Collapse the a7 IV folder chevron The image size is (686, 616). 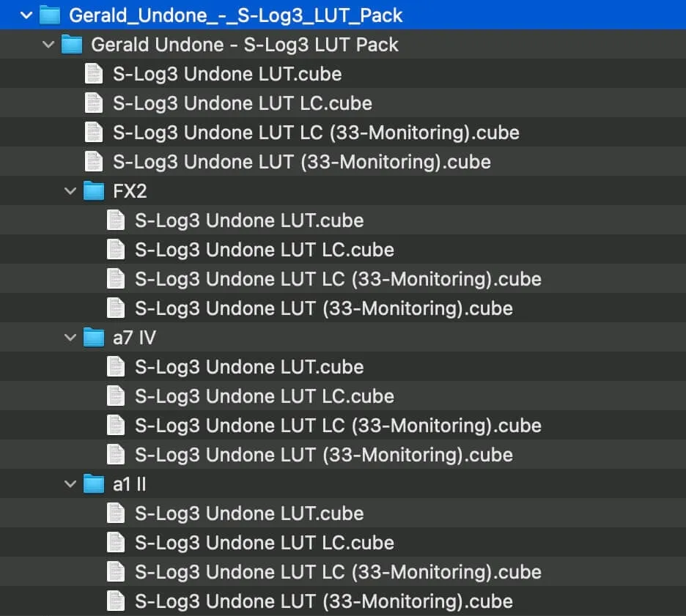(x=70, y=338)
